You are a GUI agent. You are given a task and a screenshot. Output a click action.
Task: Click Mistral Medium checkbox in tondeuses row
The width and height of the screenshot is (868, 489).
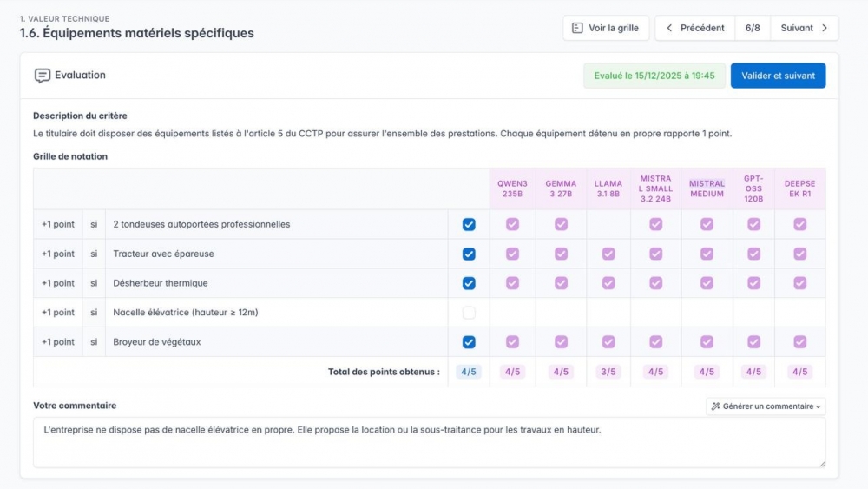[x=707, y=224]
